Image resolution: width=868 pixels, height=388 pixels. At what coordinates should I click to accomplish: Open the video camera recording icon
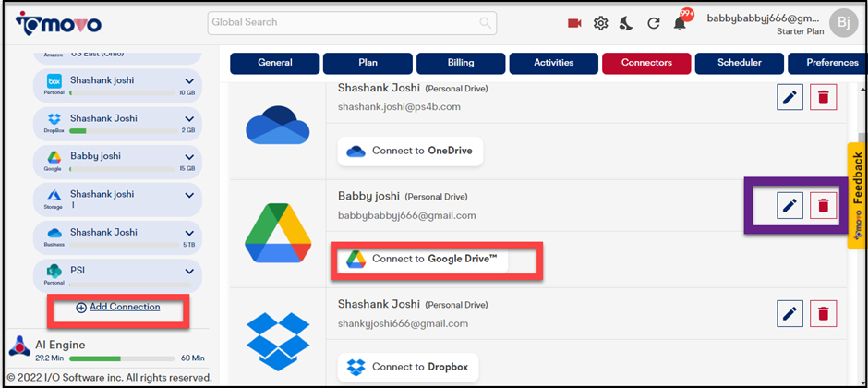(574, 23)
